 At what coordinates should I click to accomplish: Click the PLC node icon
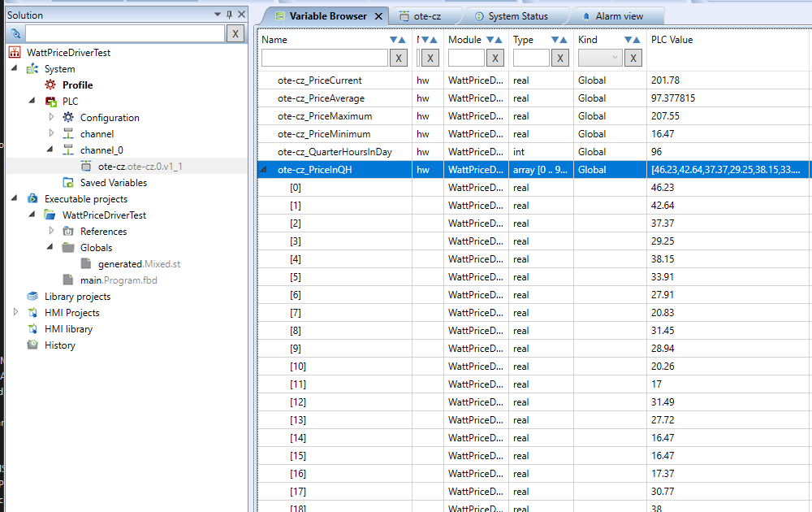pos(50,102)
